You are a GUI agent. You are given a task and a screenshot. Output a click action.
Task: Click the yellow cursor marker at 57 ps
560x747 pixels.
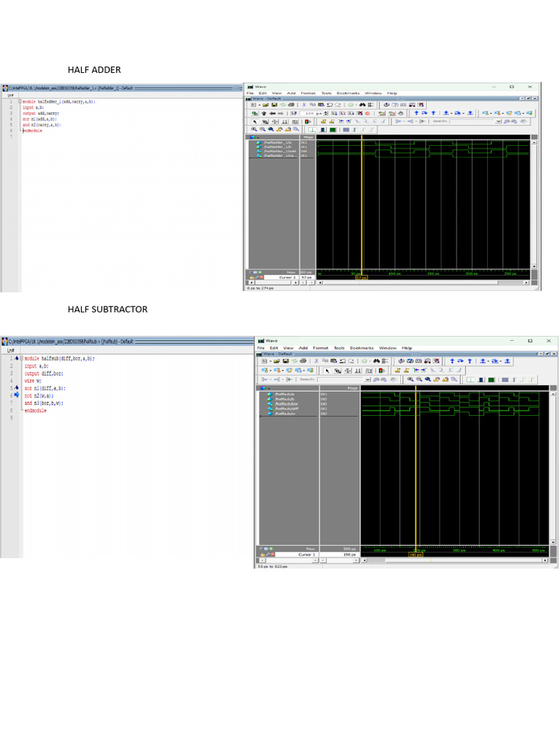(x=360, y=278)
